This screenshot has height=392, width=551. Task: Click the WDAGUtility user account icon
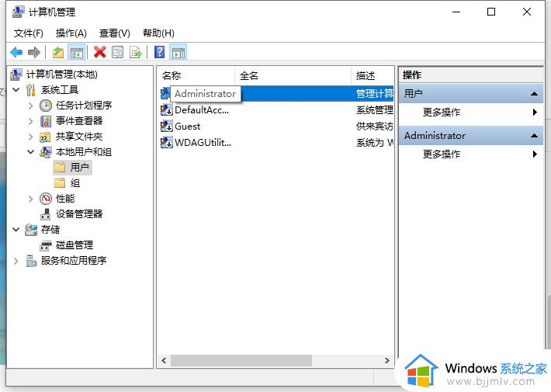coord(167,142)
